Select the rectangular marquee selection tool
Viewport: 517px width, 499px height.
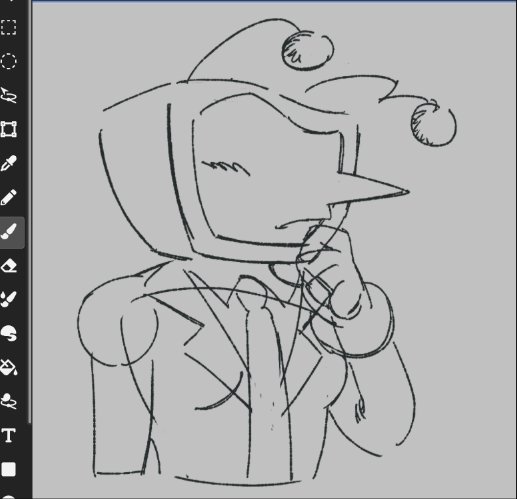click(9, 27)
